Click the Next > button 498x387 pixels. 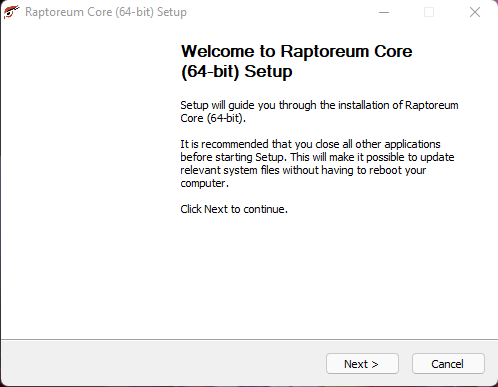[x=362, y=364]
